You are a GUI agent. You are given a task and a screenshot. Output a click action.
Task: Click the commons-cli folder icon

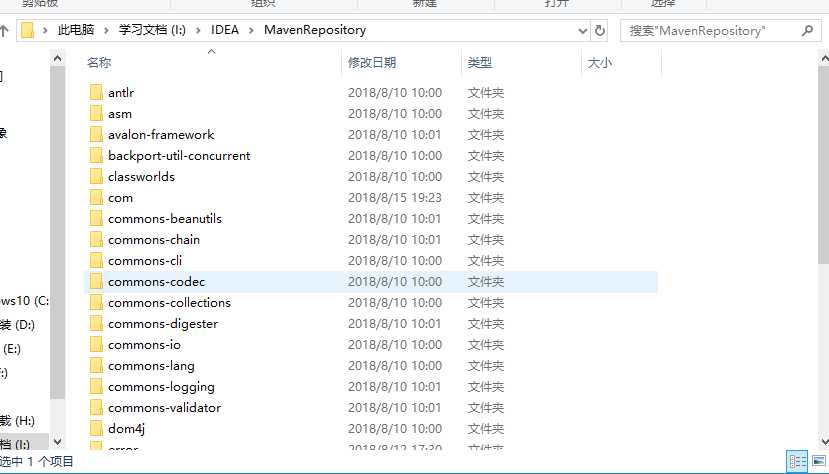[x=96, y=261]
